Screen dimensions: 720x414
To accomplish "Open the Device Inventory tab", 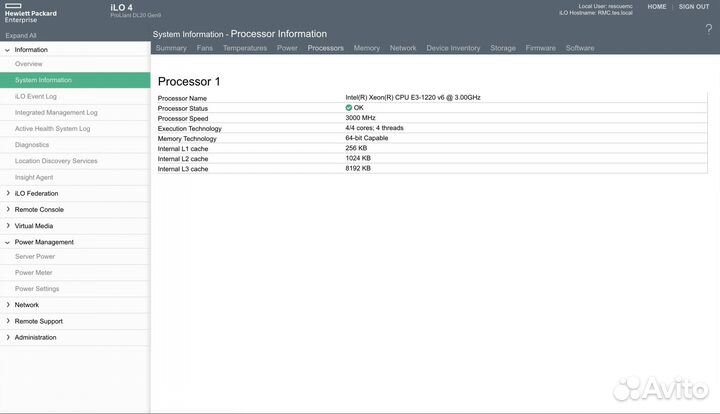I will 453,48.
